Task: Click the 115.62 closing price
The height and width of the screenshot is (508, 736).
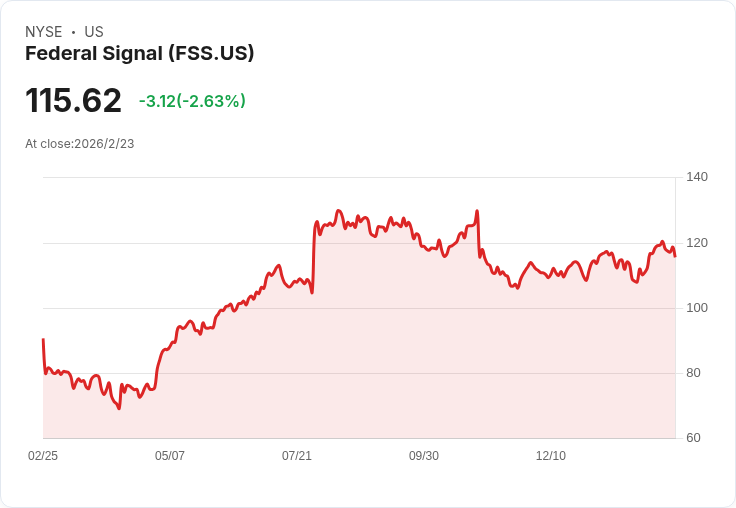Action: 73,100
